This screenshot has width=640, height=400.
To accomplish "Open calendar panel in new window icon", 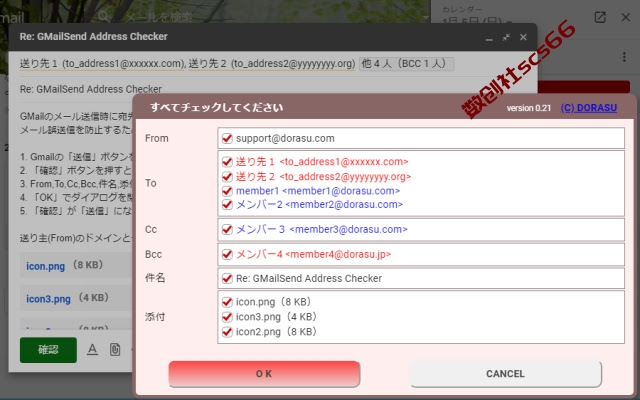I will pos(600,17).
